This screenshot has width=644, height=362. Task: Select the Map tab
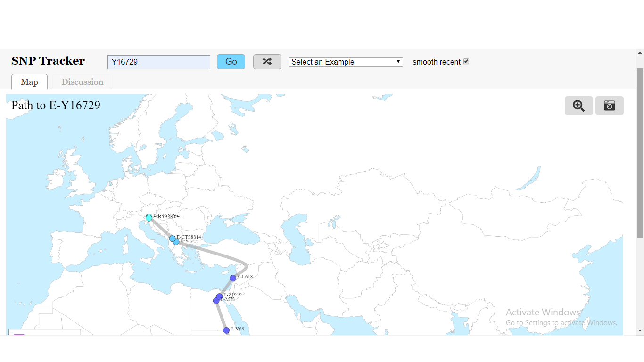29,82
